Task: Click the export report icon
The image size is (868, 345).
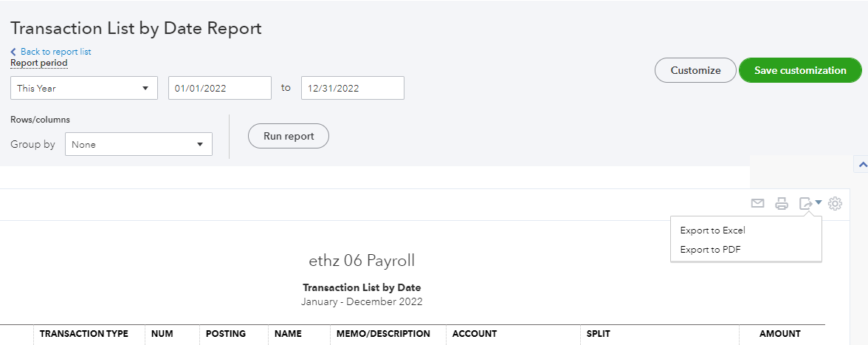Action: 806,204
